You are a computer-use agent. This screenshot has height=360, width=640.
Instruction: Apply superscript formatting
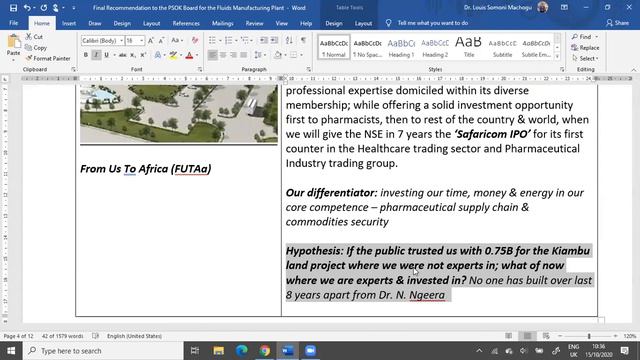(143, 55)
